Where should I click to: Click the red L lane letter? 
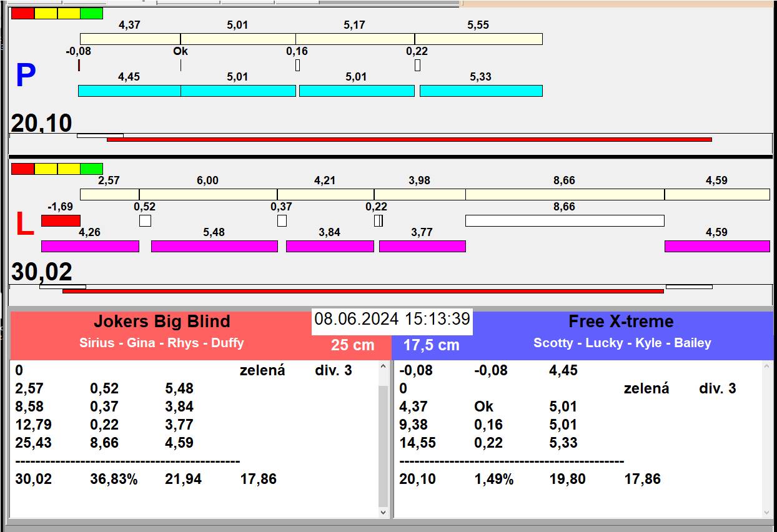point(24,224)
